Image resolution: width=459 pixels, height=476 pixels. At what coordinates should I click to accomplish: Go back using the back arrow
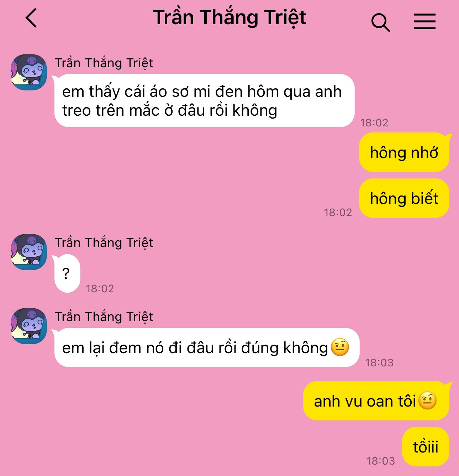click(31, 18)
